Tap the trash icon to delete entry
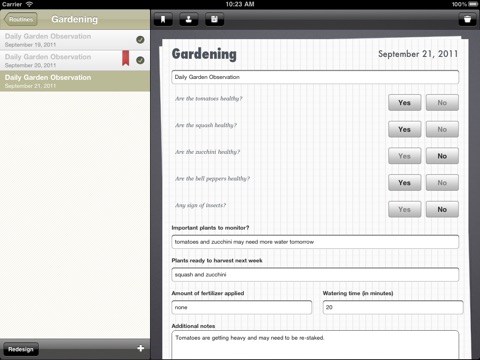 (x=467, y=19)
